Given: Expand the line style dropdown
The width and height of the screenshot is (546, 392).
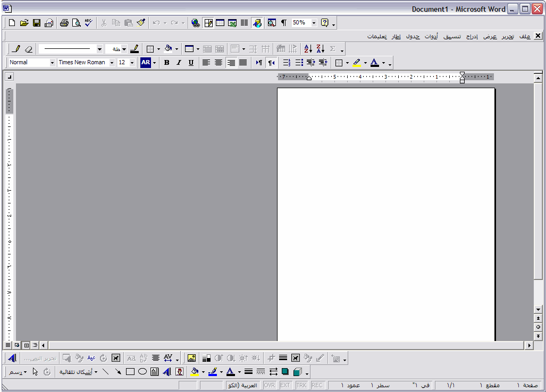Looking at the screenshot, I should click(99, 49).
